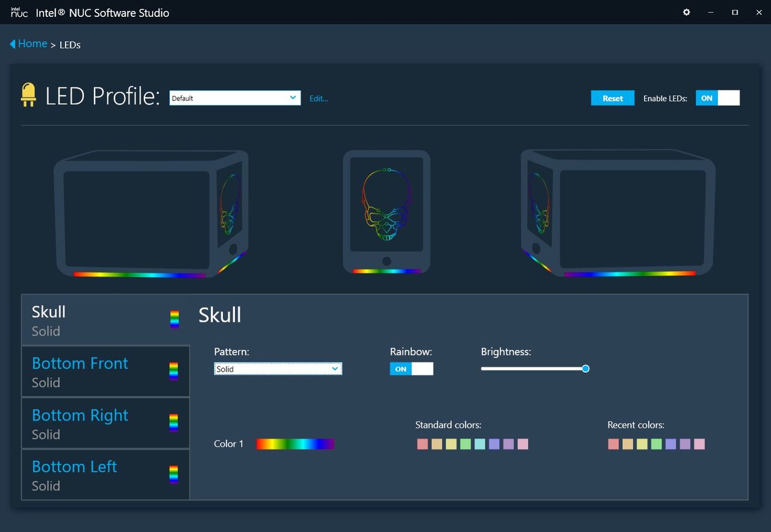771x532 pixels.
Task: Click the Color 1 rainbow gradient bar
Action: coord(295,444)
